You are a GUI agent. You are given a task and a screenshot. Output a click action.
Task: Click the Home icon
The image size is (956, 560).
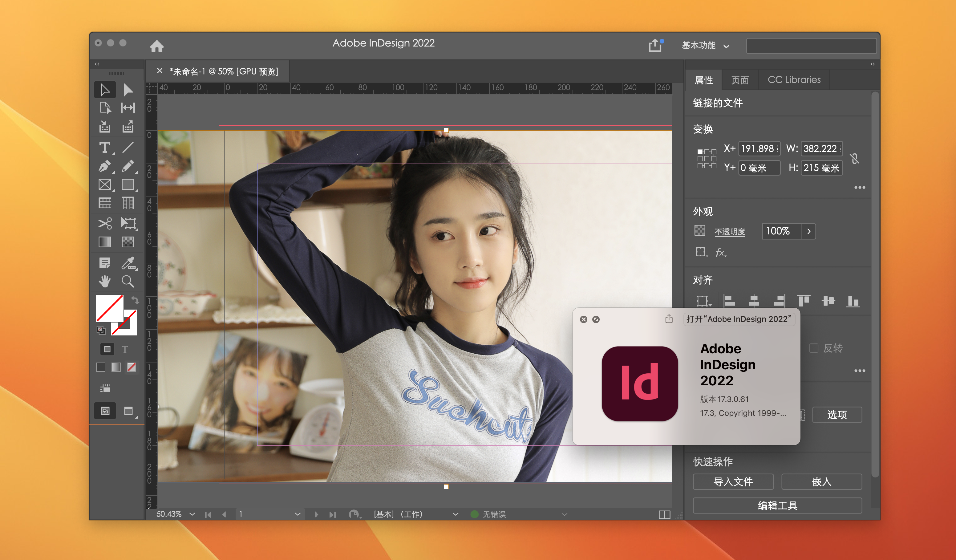pos(157,46)
